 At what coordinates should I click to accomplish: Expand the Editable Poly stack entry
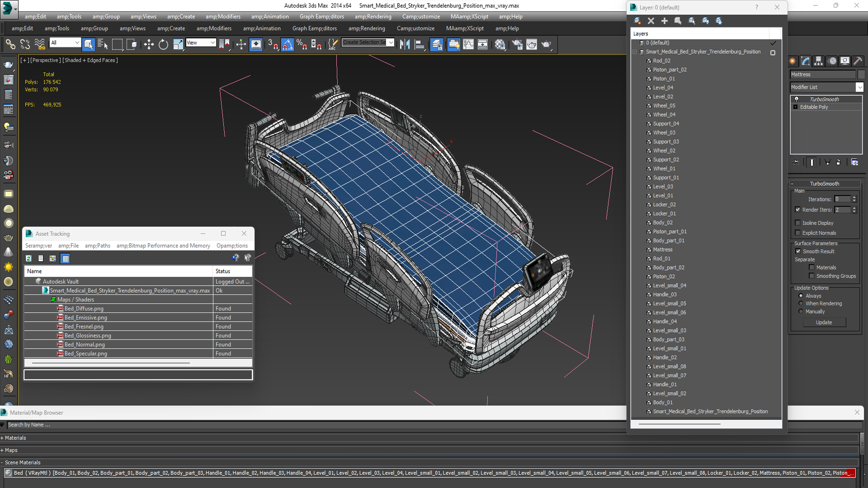coord(796,107)
